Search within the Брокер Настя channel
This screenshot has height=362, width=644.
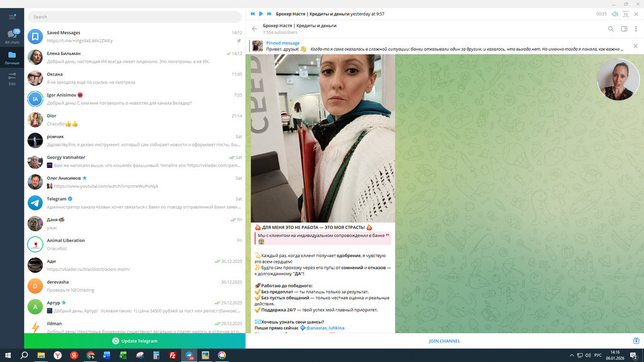(x=611, y=29)
